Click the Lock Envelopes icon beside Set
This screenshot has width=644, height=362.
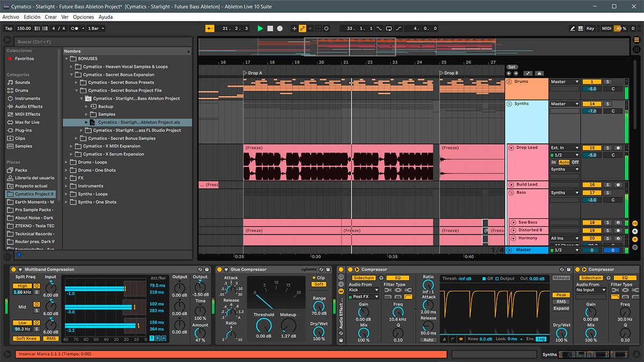coord(539,73)
